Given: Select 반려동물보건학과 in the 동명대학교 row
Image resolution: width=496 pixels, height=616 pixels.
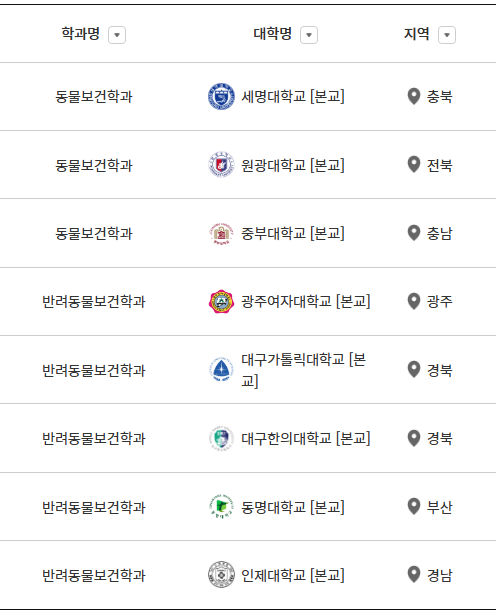Looking at the screenshot, I should pyautogui.click(x=94, y=507).
